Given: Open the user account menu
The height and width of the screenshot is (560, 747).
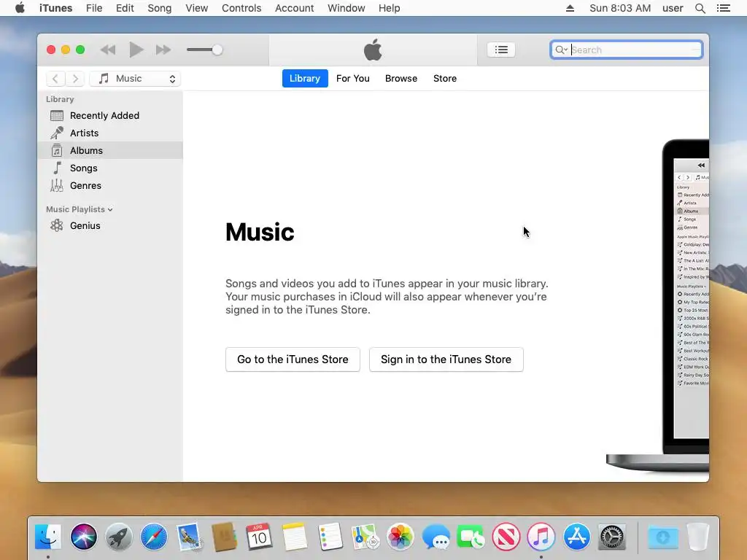Looking at the screenshot, I should tap(673, 8).
